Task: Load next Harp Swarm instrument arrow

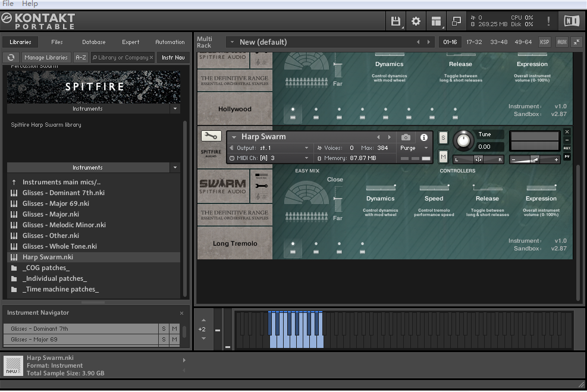Action: 390,137
